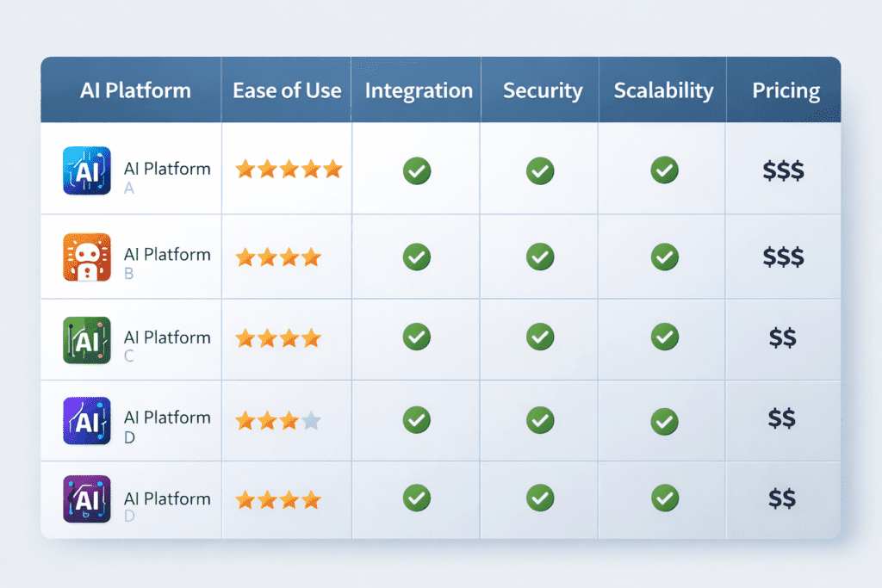The width and height of the screenshot is (882, 588).
Task: Select the 'AI Platform D' name in the three-star row
Action: click(x=167, y=427)
